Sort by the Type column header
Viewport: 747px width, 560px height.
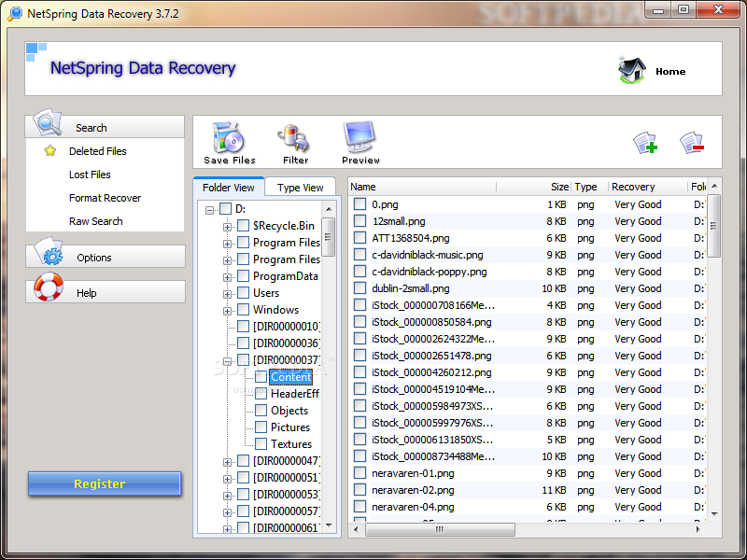pos(590,187)
